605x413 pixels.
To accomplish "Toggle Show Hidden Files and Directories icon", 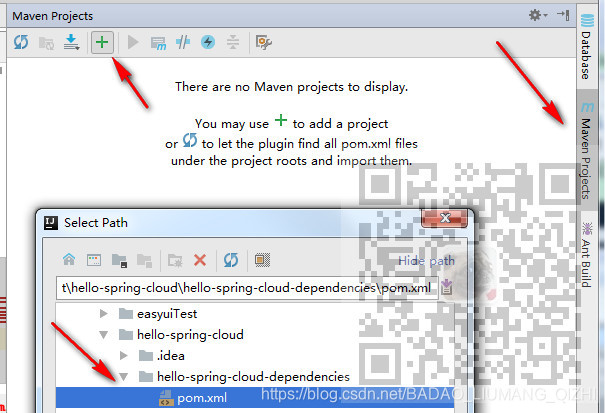I will pos(262,260).
